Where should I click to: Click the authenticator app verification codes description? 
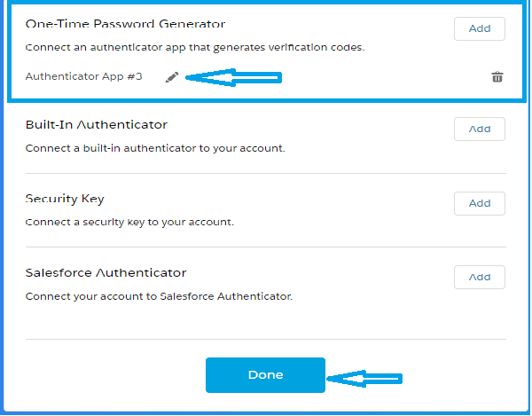click(194, 47)
